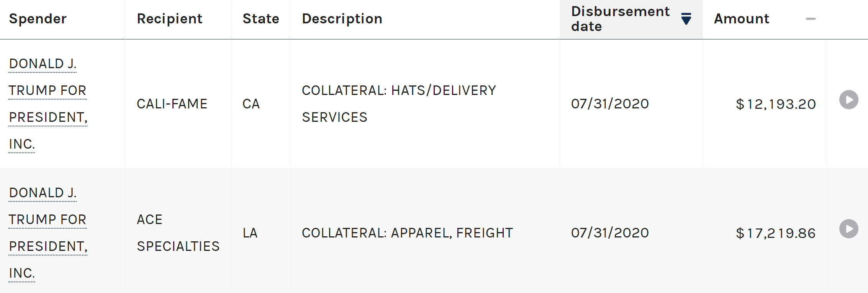Viewport: 868px width, 293px height.
Task: Click the Collateral: Apparel, Freight description
Action: click(407, 233)
